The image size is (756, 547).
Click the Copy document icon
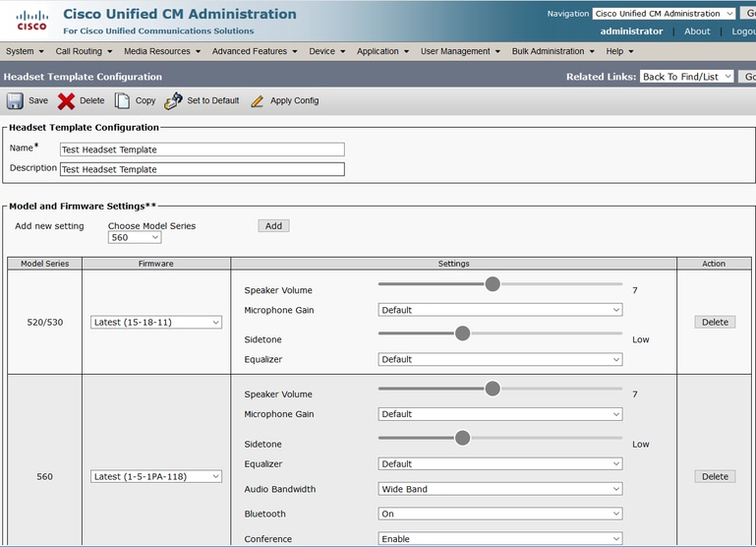[122, 100]
